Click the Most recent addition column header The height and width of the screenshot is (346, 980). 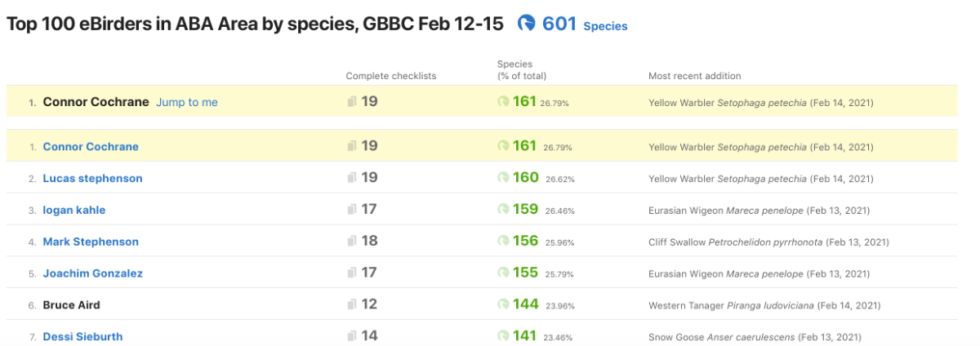tap(695, 76)
